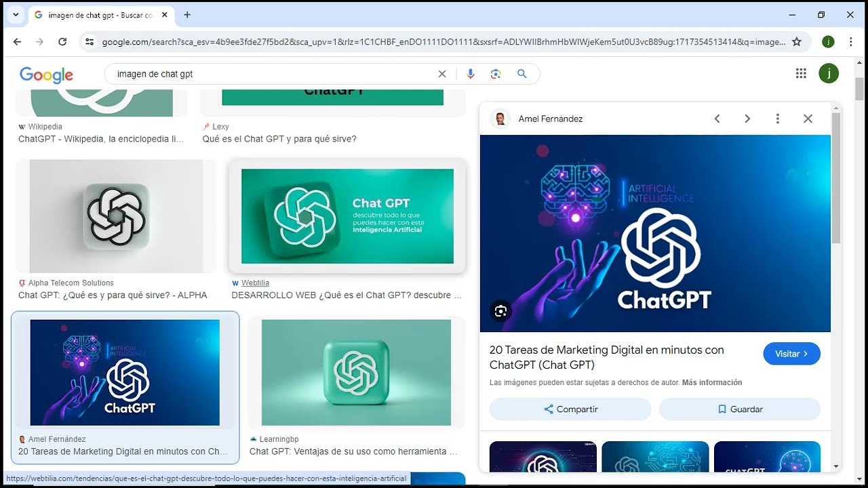Open a new browser tab
This screenshot has height=488, width=868.
click(x=187, y=14)
